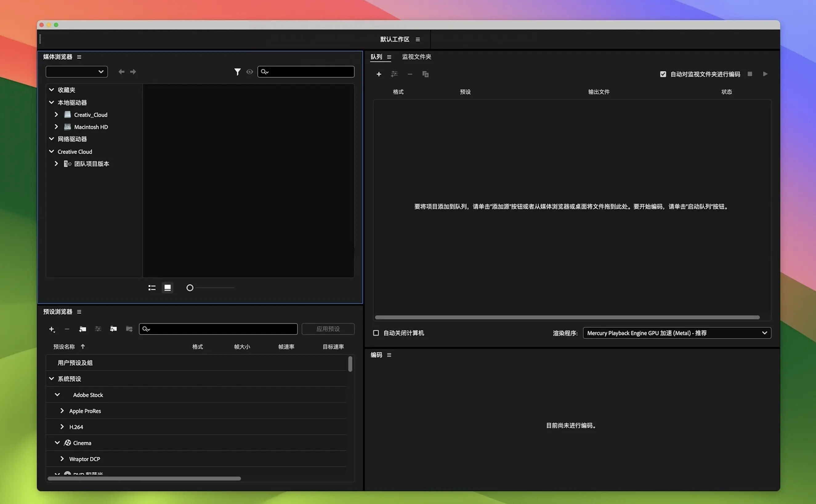The width and height of the screenshot is (816, 504).
Task: Collapse the 收藏夹 tree node
Action: [x=51, y=90]
